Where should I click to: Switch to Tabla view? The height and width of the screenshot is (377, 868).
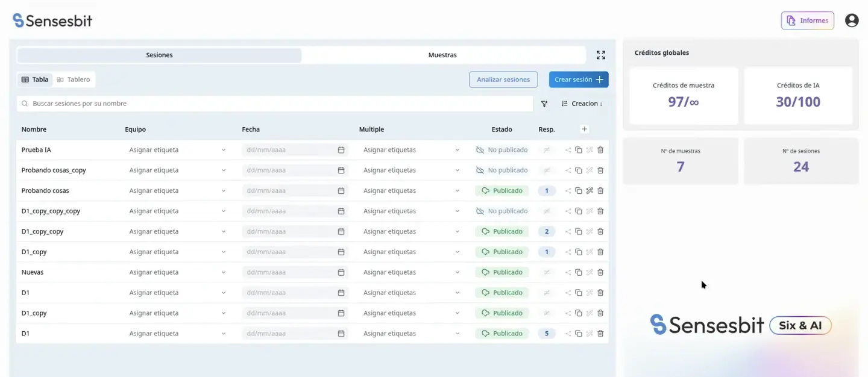click(x=35, y=79)
